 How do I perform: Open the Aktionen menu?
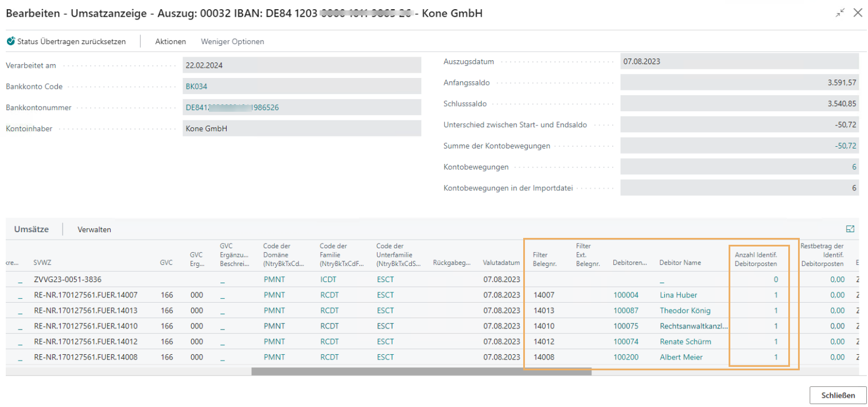(x=170, y=41)
